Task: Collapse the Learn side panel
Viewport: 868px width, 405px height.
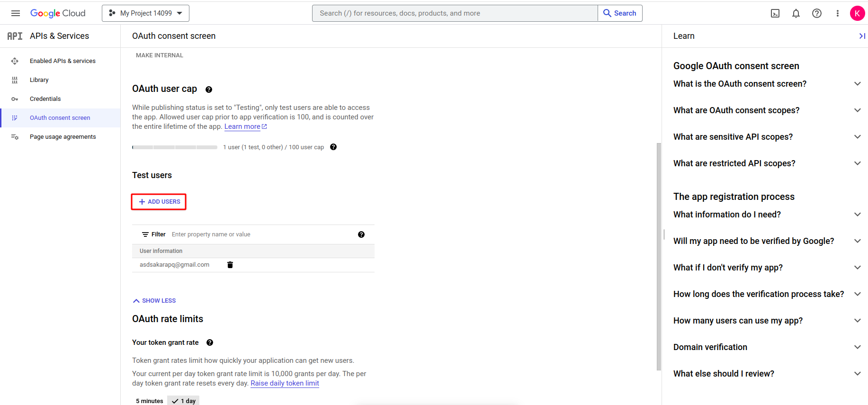Action: point(862,36)
